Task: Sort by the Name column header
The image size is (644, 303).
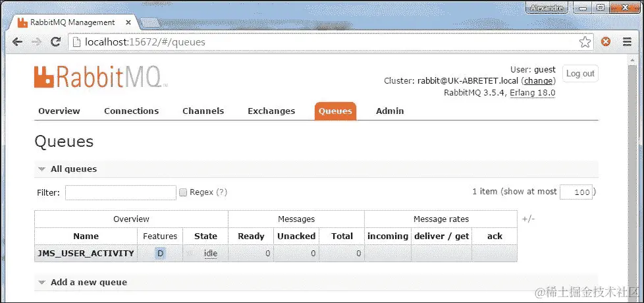Action: tap(86, 236)
